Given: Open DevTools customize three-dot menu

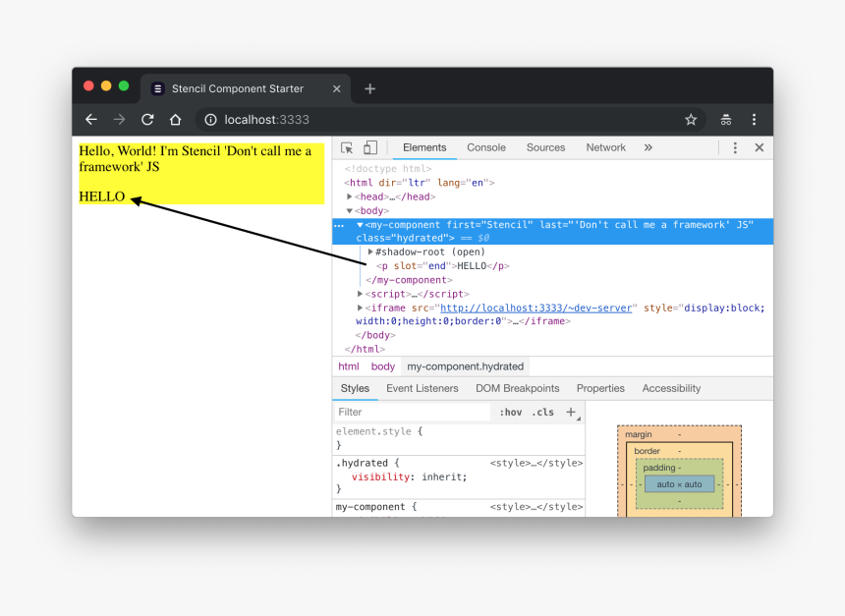Looking at the screenshot, I should [735, 147].
